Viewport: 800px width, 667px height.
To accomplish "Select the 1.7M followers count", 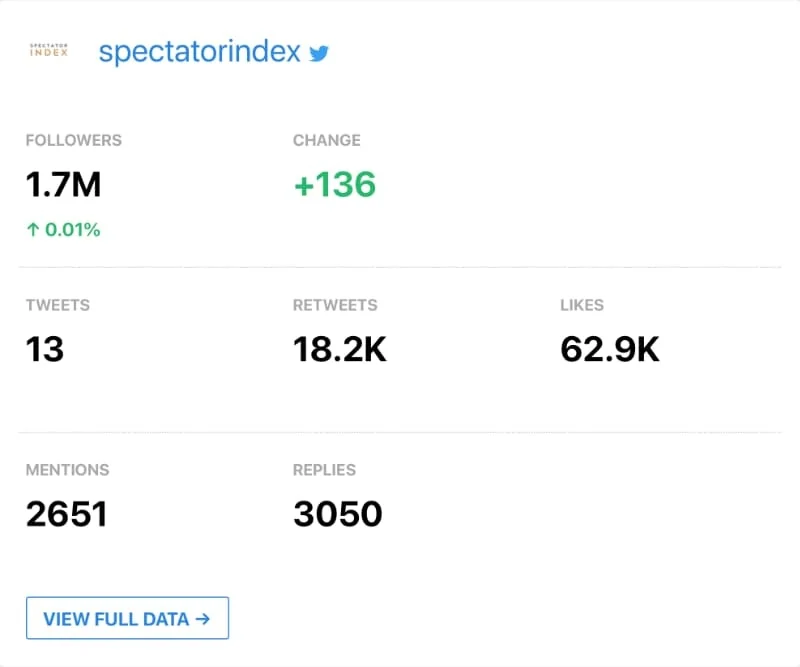I will (63, 185).
